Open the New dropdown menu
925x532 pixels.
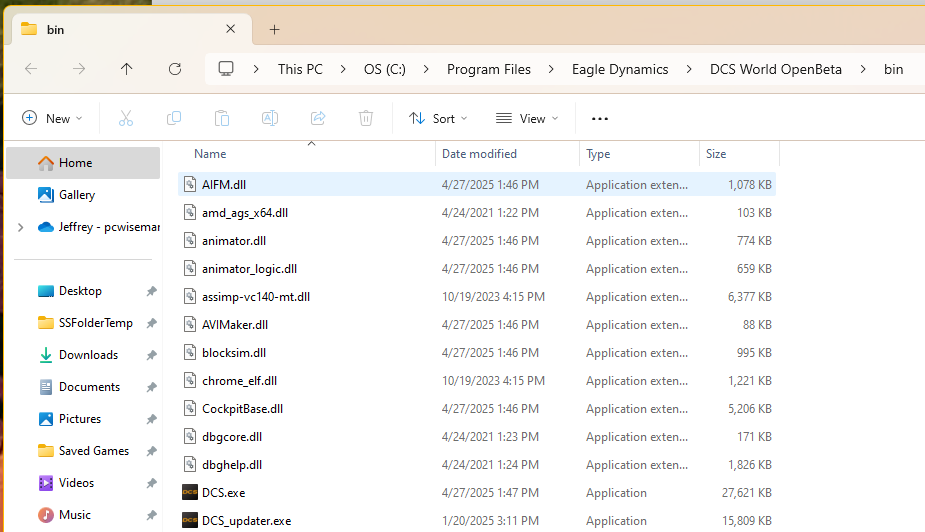tap(53, 119)
